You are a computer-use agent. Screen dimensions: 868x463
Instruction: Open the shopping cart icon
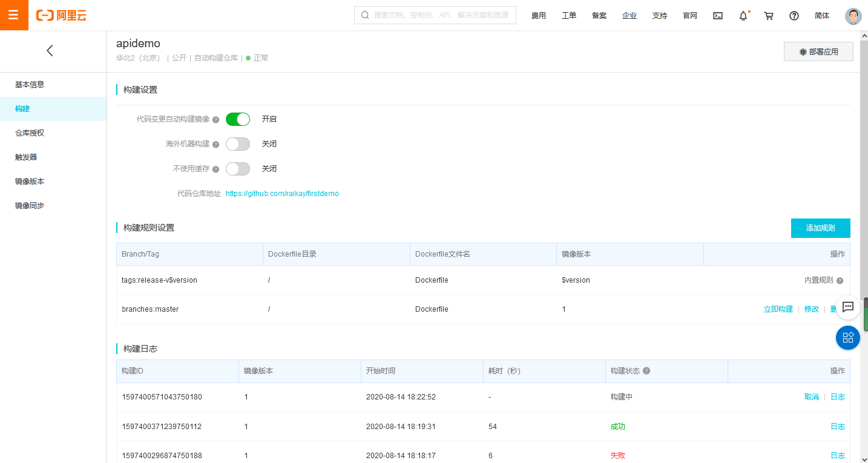point(769,16)
